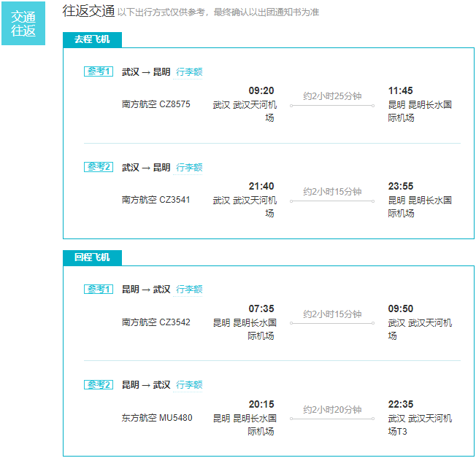Open 行李额 link for return 参考2
Viewport: 476px width, 458px height.
189,385
